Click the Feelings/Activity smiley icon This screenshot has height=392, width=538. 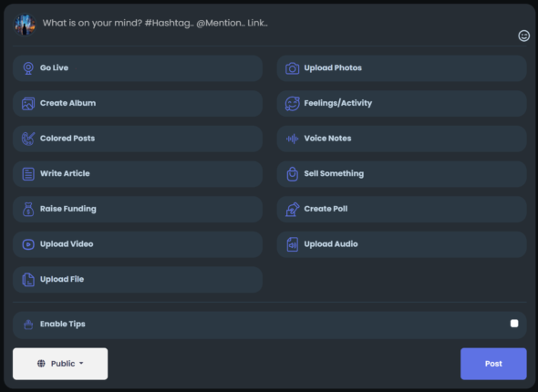[x=292, y=104]
